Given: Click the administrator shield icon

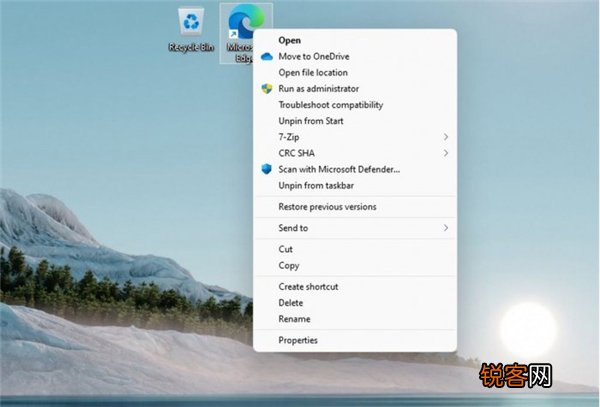Looking at the screenshot, I should click(267, 89).
